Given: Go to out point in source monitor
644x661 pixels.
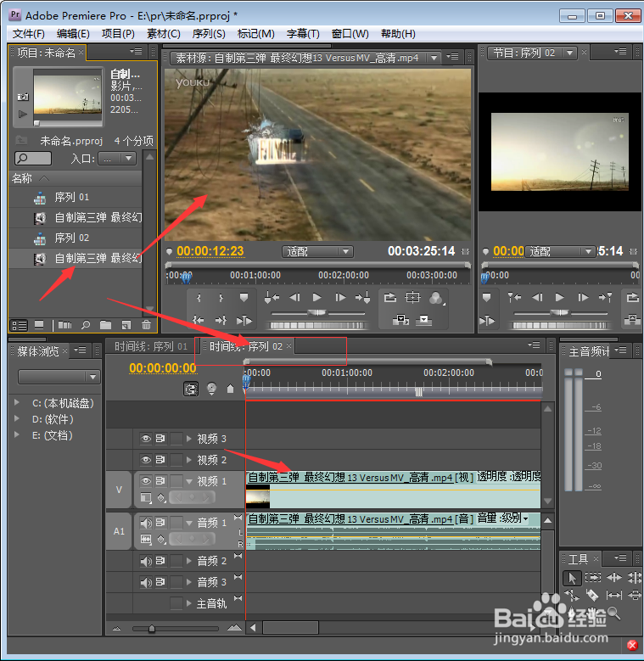Looking at the screenshot, I should [x=221, y=321].
